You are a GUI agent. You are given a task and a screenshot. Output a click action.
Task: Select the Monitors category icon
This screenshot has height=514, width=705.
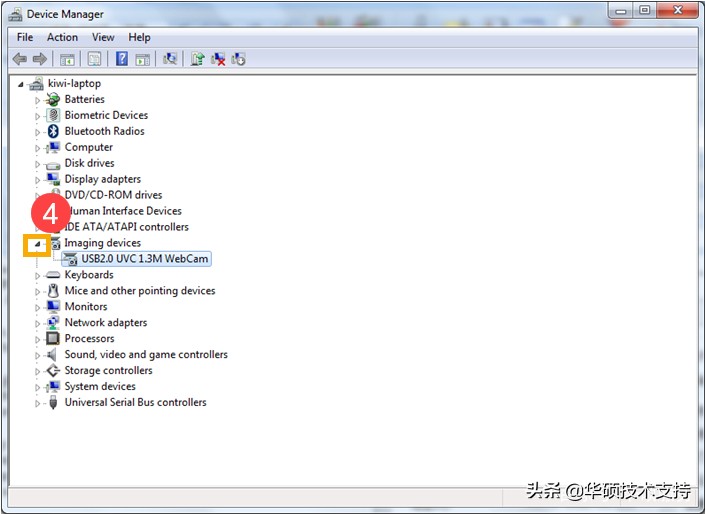[x=53, y=306]
